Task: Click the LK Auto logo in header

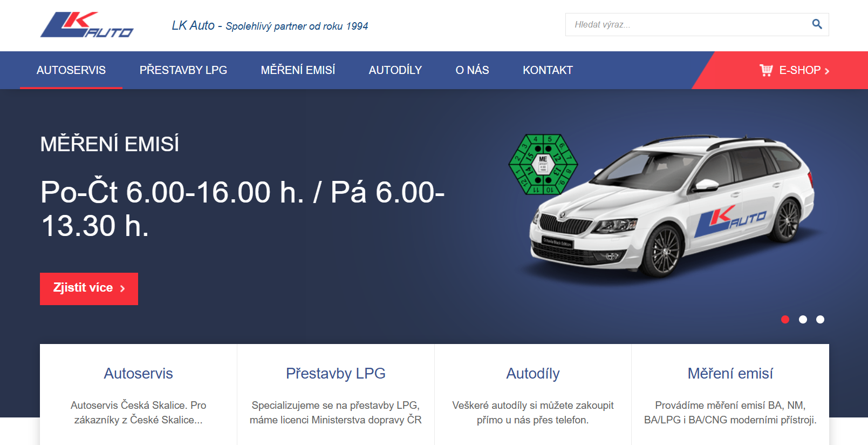Action: 87,25
